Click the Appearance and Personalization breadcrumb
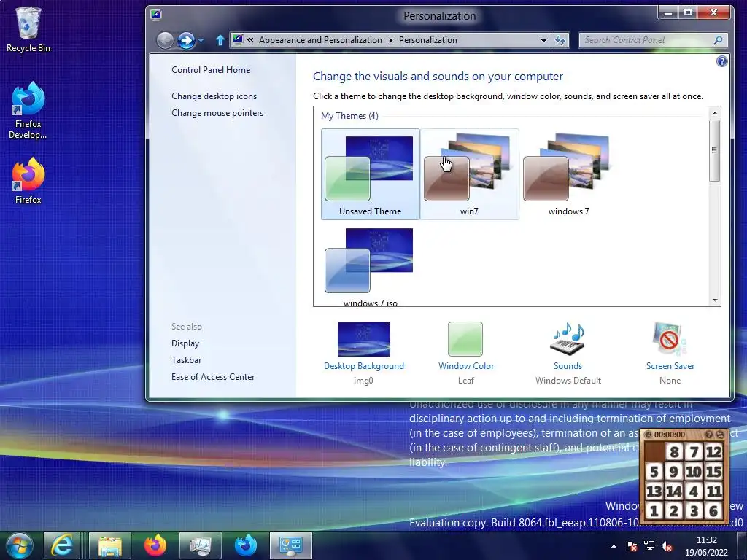This screenshot has height=560, width=747. pos(320,40)
